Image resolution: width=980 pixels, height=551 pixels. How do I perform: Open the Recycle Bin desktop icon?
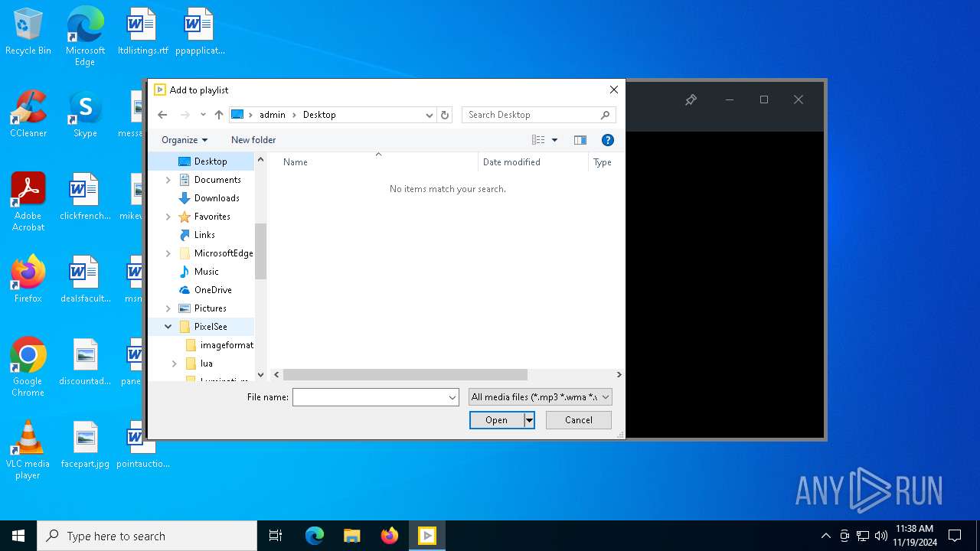click(x=28, y=32)
